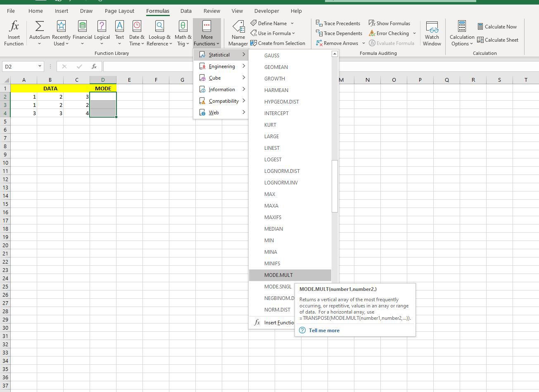The image size is (539, 392).
Task: Select the yellow MODE header cell
Action: click(103, 88)
